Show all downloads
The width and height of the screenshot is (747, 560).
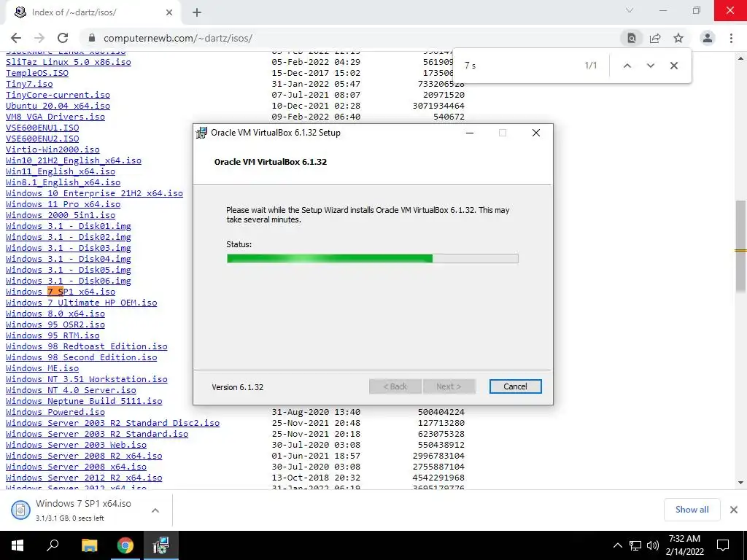click(692, 510)
